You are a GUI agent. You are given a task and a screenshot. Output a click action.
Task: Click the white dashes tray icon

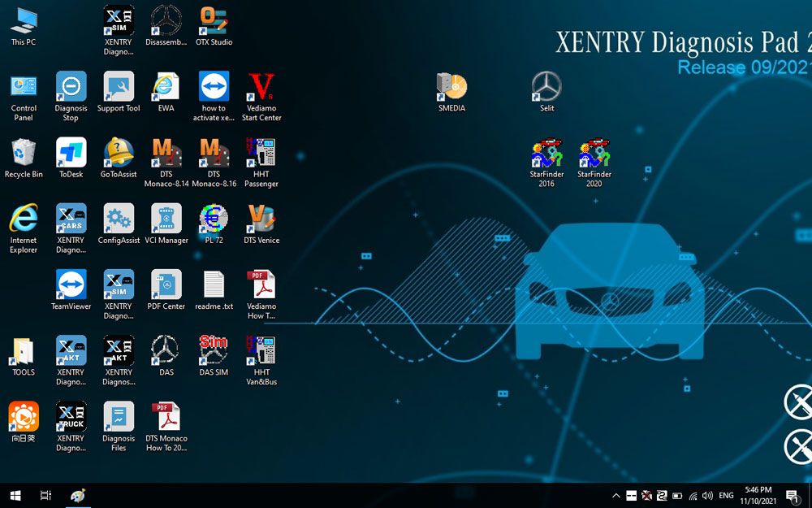631,496
